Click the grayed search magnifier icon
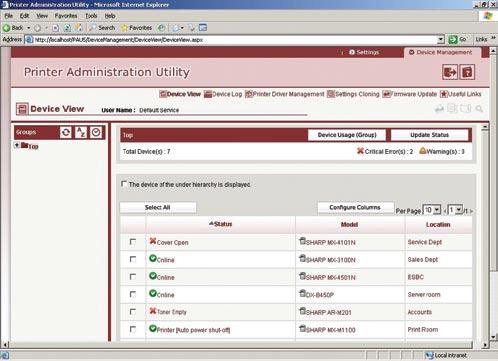This screenshot has width=498, height=361. pos(479,109)
